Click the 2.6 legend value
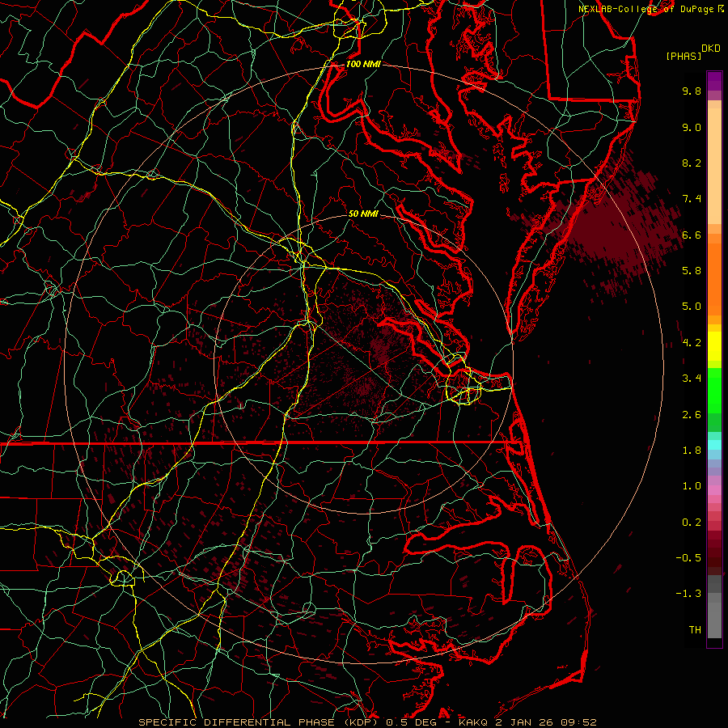This screenshot has width=728, height=728. (x=692, y=415)
